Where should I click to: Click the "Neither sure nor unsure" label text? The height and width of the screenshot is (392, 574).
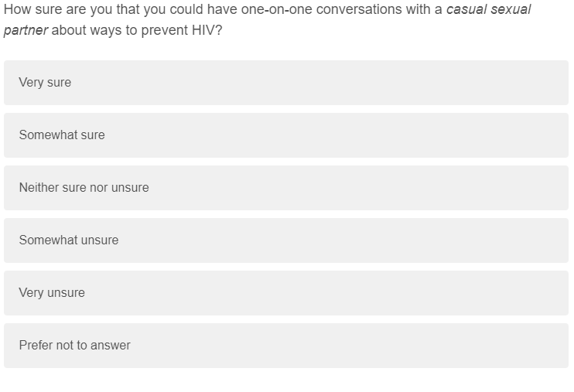(84, 187)
